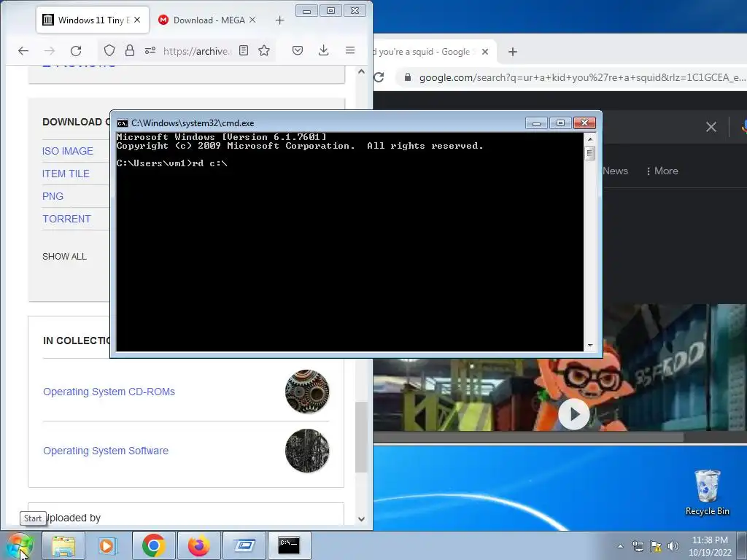Open ITEM TILE download link
Screen dimensions: 747x560
tap(66, 174)
